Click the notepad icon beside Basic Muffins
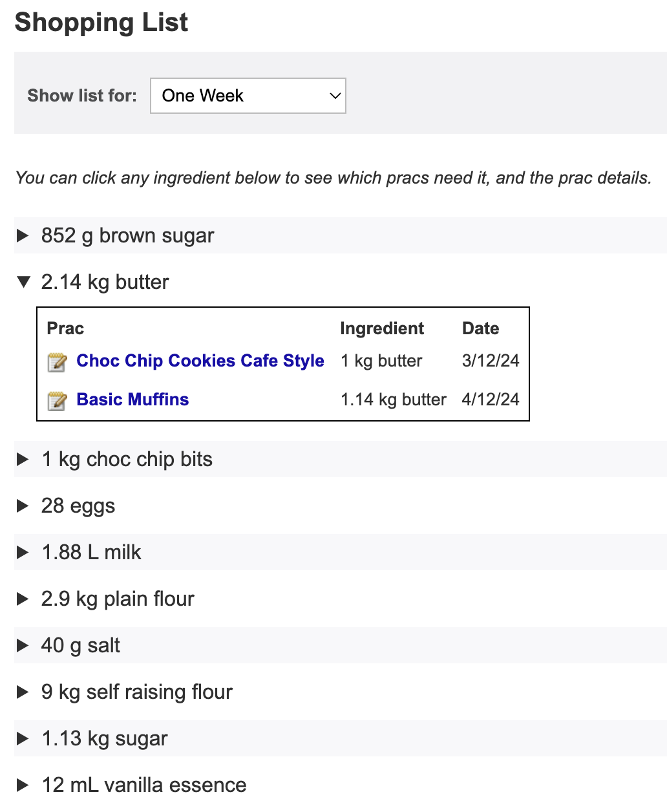This screenshot has width=667, height=812. pos(57,401)
